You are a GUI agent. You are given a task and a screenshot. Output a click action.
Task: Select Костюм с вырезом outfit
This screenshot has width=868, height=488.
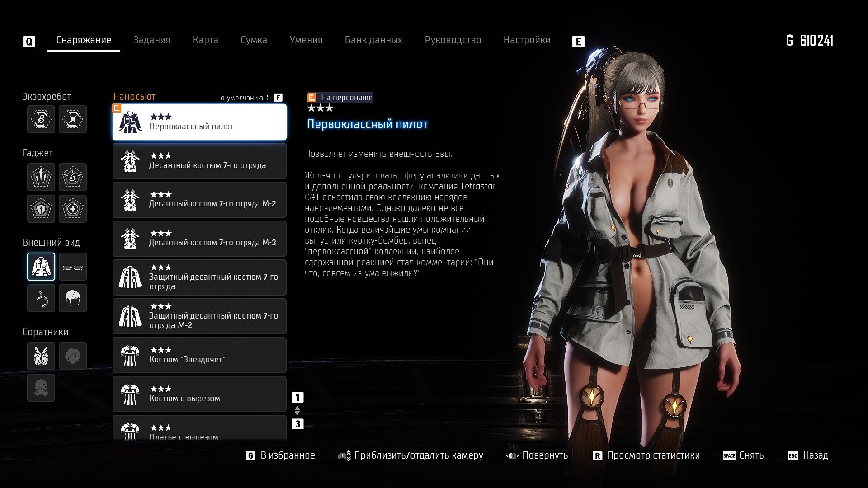tap(199, 394)
